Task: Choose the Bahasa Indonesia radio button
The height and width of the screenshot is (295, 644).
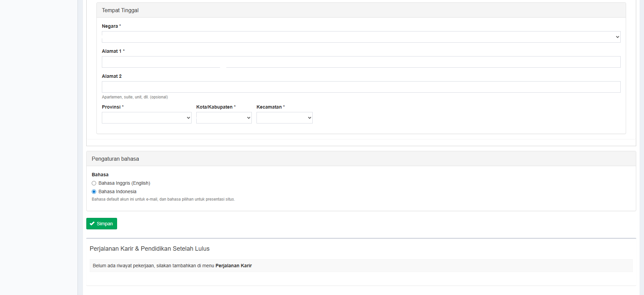Action: tap(94, 191)
